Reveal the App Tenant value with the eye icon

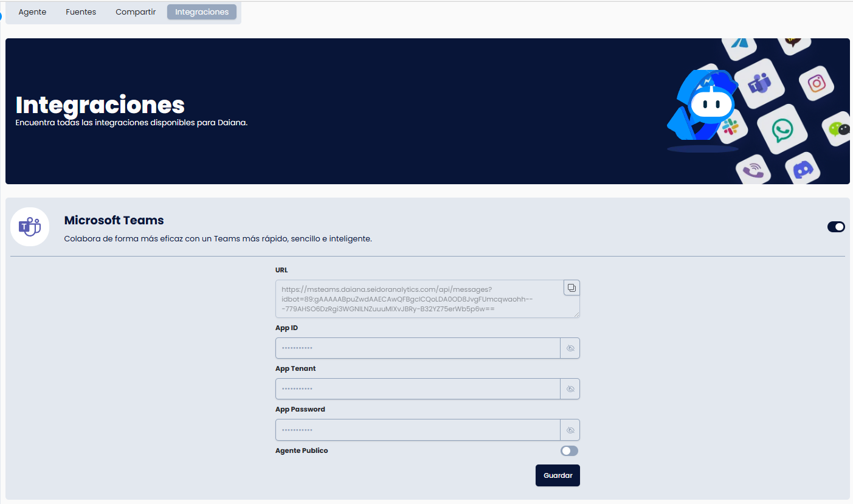point(570,389)
